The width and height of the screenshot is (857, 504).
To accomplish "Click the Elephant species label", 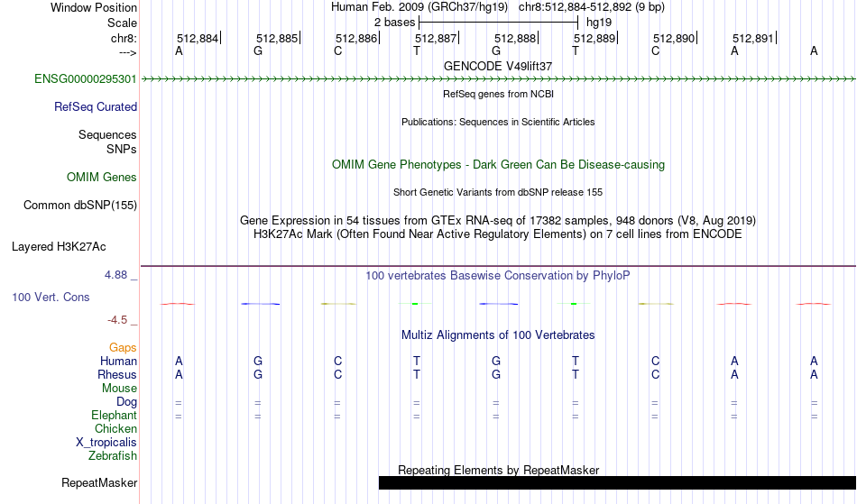I will [115, 416].
